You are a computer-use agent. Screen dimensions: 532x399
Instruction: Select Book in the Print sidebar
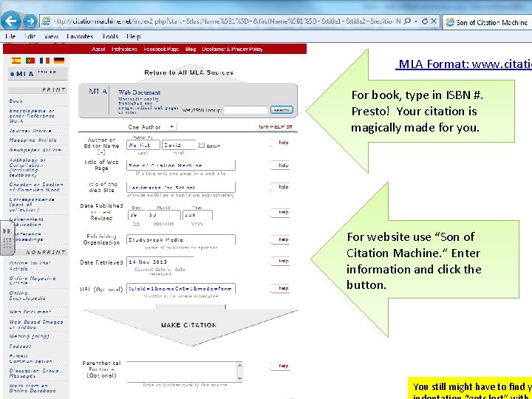16,100
